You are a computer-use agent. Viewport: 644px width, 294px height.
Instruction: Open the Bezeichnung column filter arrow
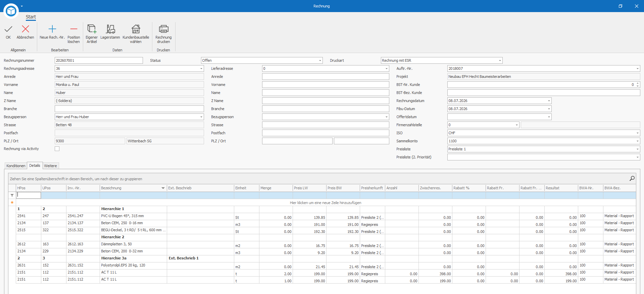(163, 188)
